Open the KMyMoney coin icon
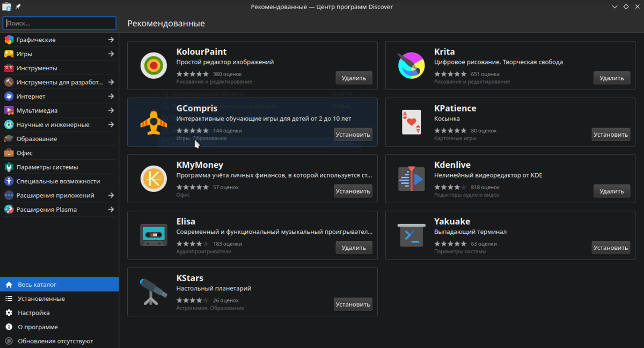Screen dimensions: 644x348 coord(153,179)
